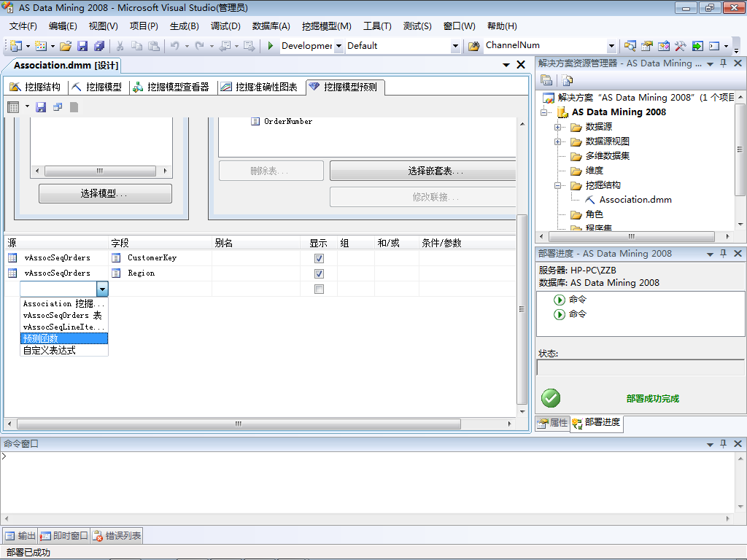Click the Show All Files icon in Solution Explorer

point(567,80)
